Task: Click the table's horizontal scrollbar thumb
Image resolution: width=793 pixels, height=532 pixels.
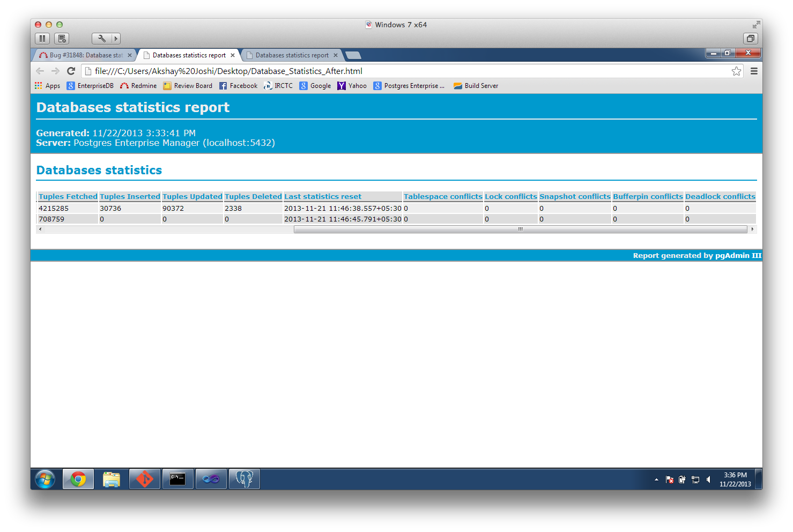Action: 520,229
